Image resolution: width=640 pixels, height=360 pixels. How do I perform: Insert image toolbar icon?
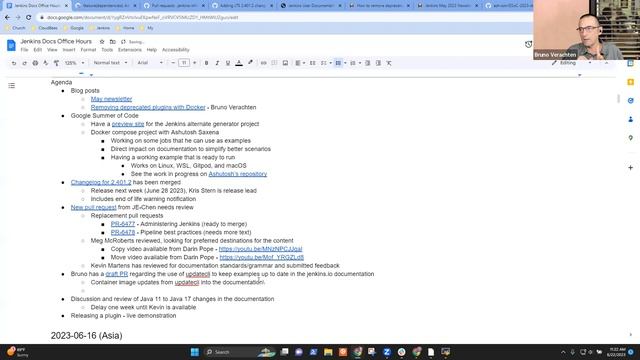pos(285,63)
